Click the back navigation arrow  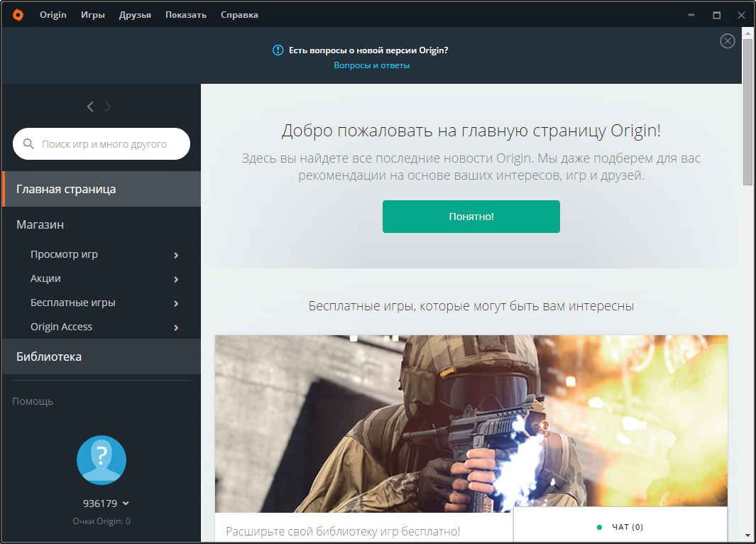pos(90,107)
